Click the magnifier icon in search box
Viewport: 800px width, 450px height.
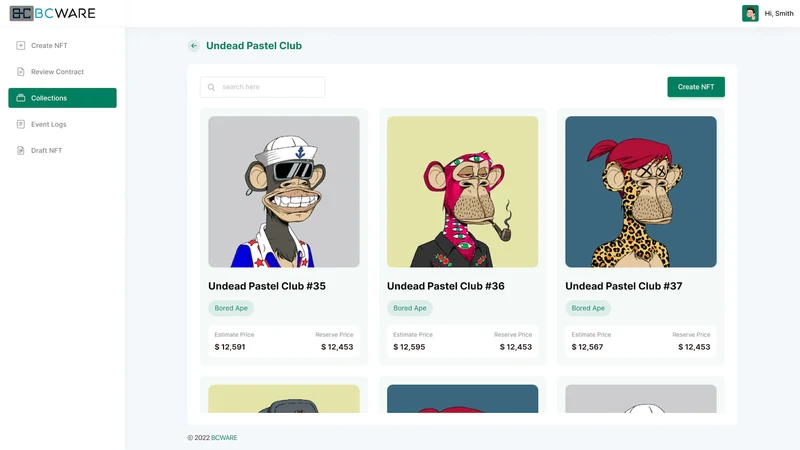click(x=211, y=87)
